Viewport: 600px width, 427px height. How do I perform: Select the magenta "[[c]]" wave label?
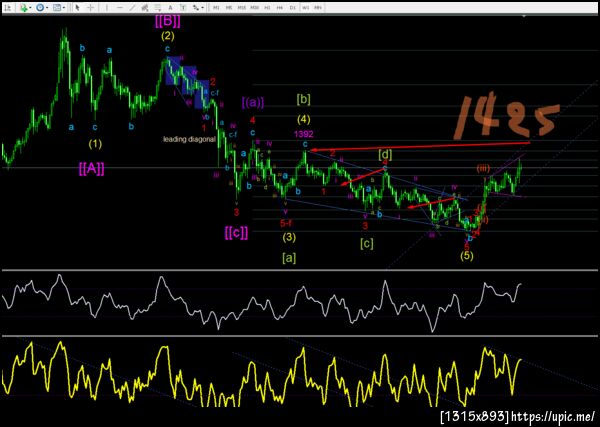[236, 232]
